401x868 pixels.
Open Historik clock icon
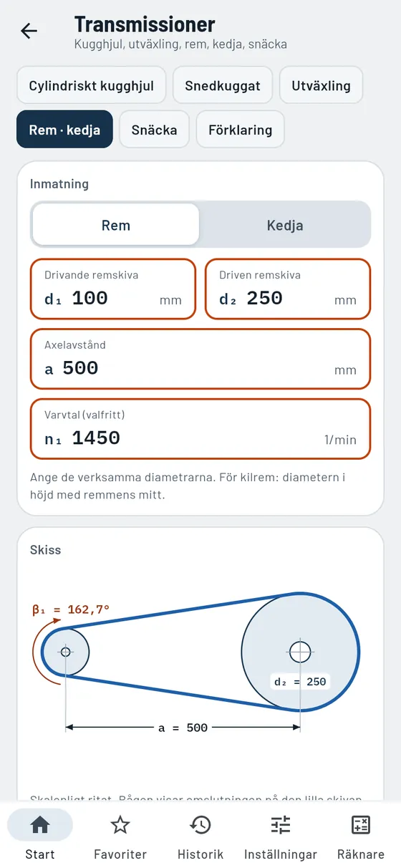(x=200, y=825)
